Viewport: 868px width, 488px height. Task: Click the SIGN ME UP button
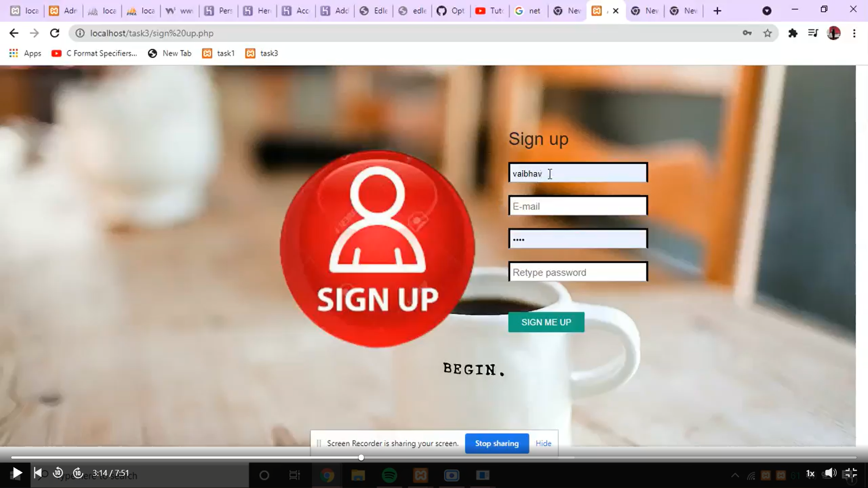pos(546,322)
